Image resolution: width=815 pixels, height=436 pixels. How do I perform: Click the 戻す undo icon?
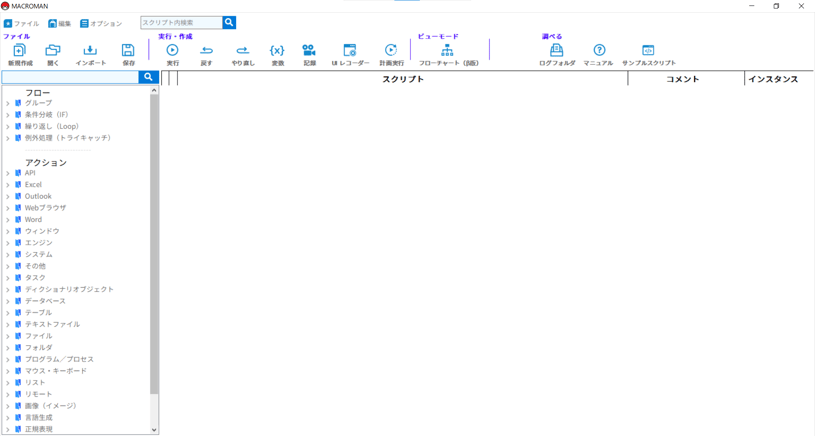point(206,50)
